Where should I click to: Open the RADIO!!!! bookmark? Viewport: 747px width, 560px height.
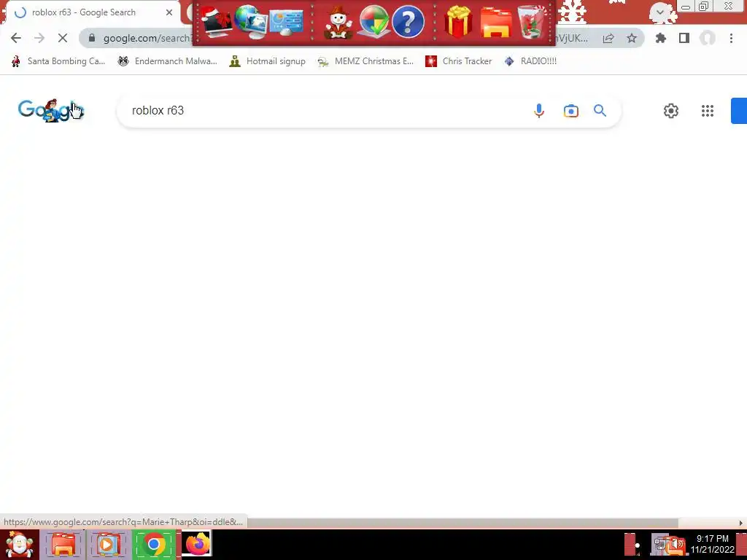point(530,61)
